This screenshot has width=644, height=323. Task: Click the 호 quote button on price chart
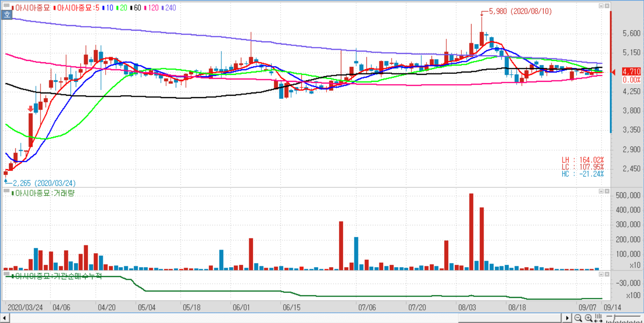coord(7,15)
